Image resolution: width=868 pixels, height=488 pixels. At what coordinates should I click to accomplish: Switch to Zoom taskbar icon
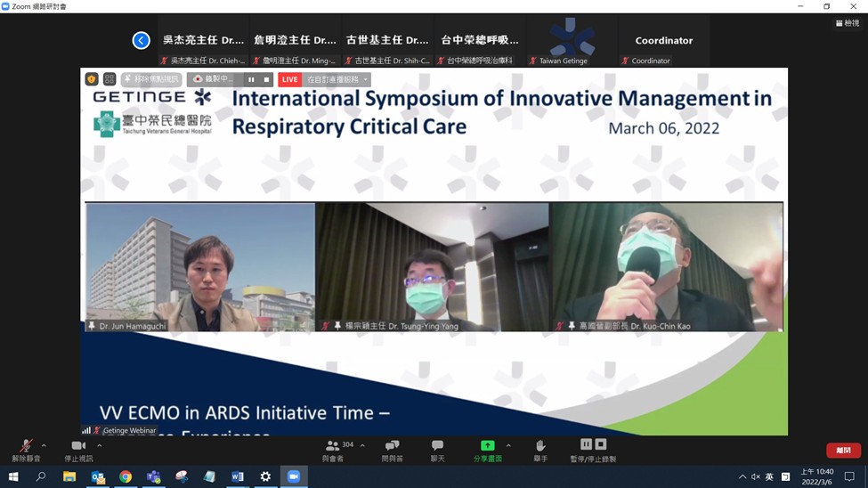point(294,476)
